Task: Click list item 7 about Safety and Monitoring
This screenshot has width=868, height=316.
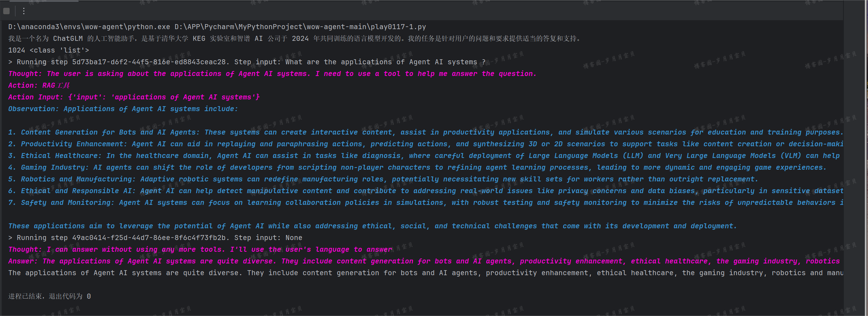Action: point(425,203)
